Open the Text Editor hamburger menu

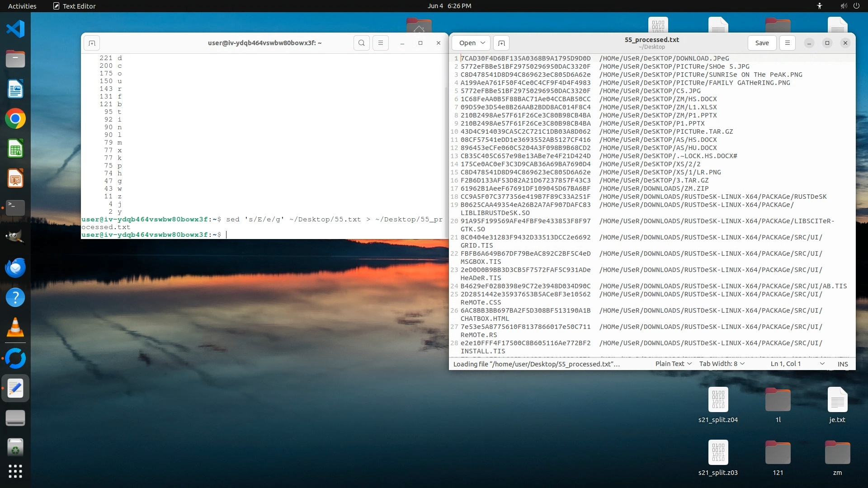pyautogui.click(x=787, y=43)
